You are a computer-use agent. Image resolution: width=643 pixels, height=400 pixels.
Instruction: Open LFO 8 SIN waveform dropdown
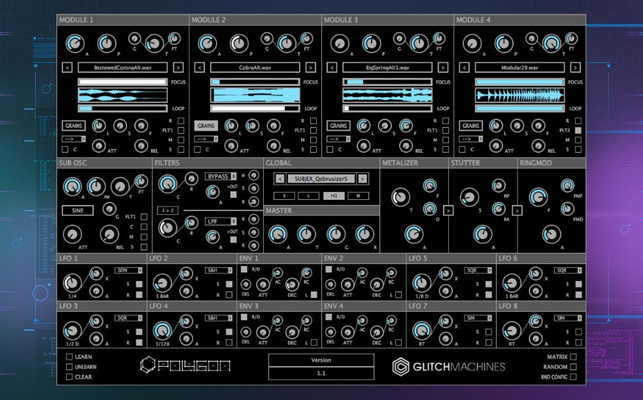tap(568, 318)
